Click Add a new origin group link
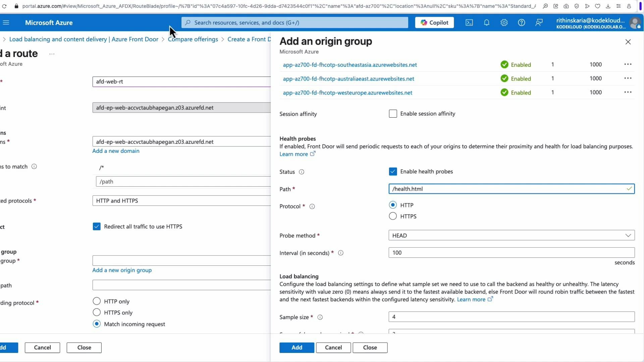This screenshot has width=644, height=362. (x=122, y=270)
